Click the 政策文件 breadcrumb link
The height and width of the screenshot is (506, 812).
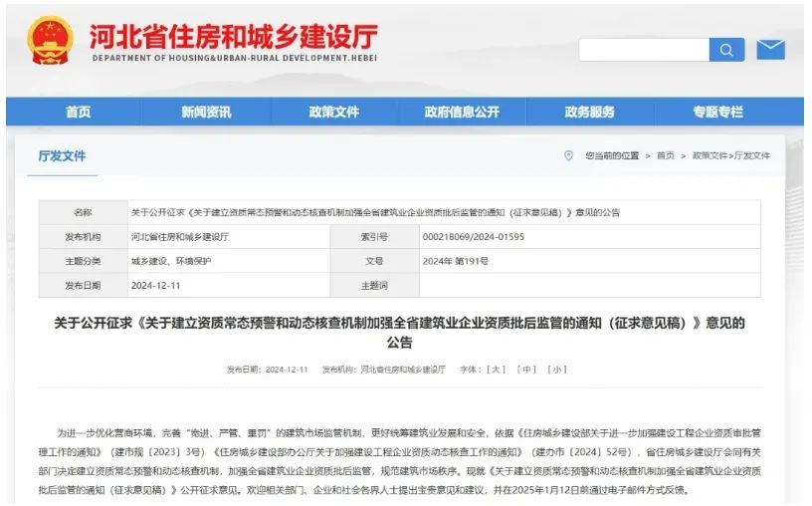(x=710, y=156)
